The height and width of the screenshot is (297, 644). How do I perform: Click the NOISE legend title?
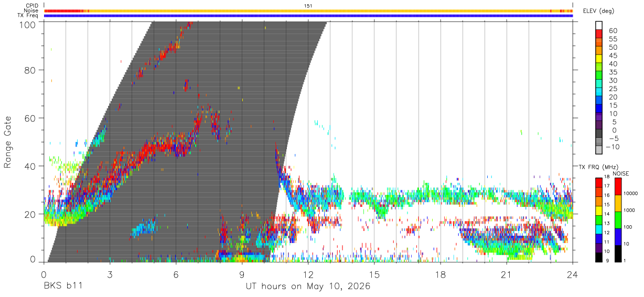(x=621, y=173)
